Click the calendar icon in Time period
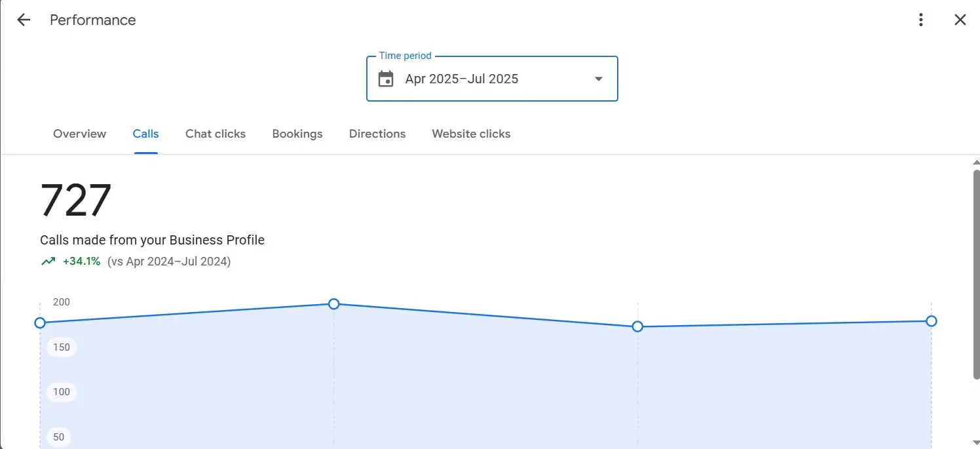 386,79
